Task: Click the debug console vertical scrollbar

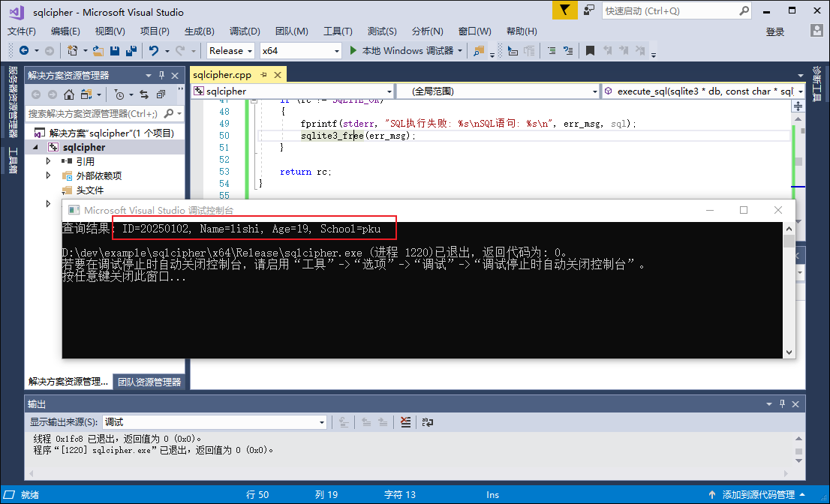Action: click(789, 292)
